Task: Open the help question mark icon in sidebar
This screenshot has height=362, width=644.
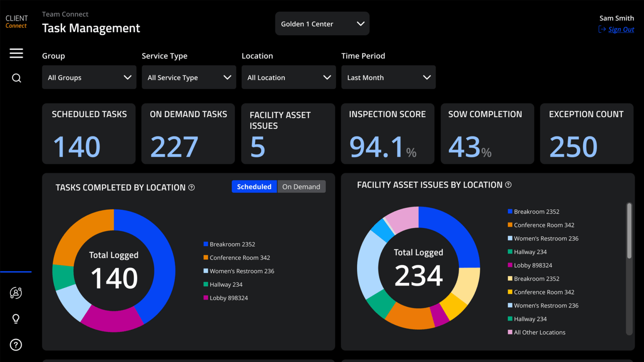Action: coord(16,345)
